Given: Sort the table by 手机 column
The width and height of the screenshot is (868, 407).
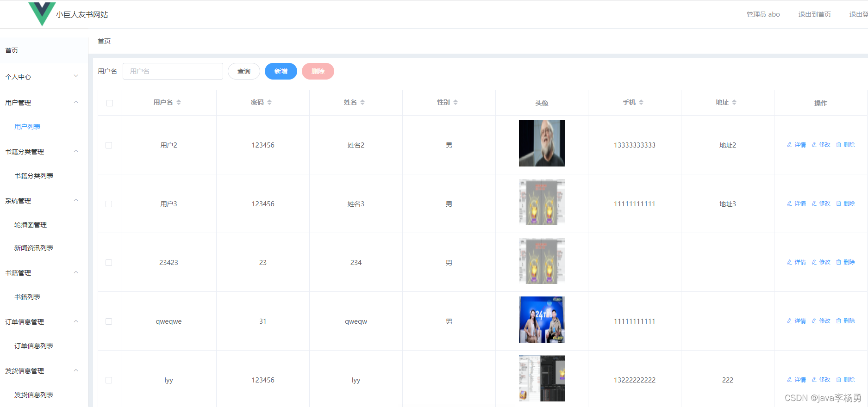Looking at the screenshot, I should [641, 102].
